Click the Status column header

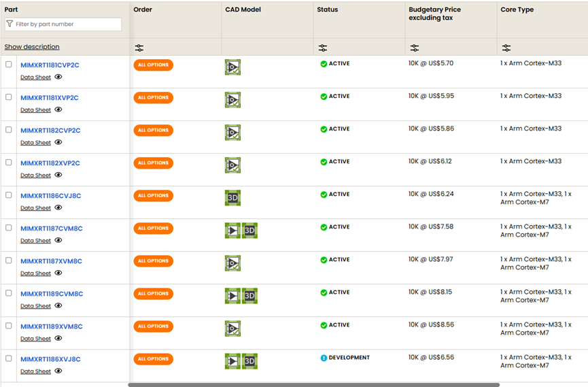click(327, 10)
